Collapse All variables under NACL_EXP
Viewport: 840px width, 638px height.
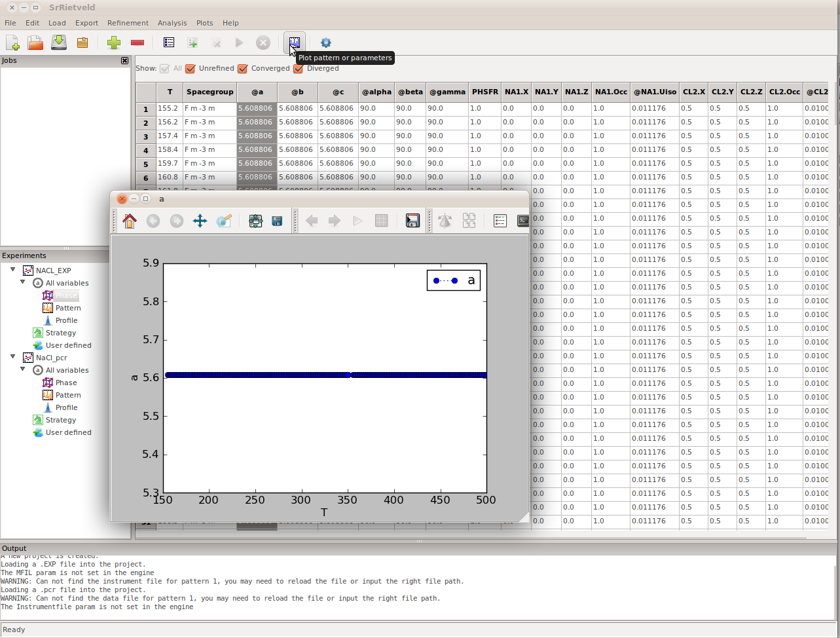click(x=23, y=282)
